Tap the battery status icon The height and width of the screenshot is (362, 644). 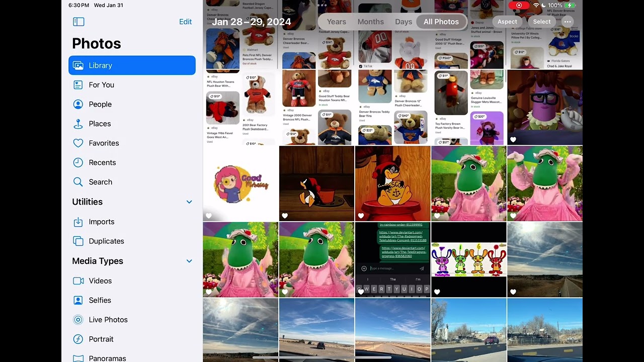(x=570, y=5)
